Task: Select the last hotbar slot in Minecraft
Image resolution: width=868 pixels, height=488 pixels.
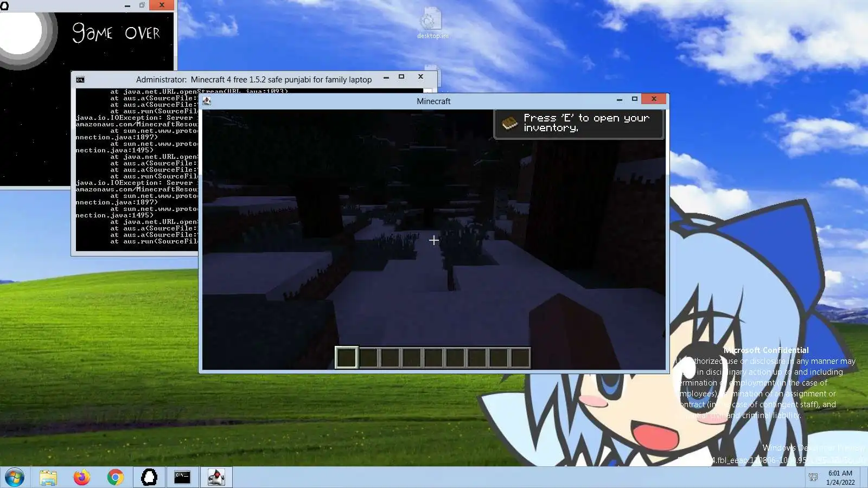Action: tap(520, 358)
